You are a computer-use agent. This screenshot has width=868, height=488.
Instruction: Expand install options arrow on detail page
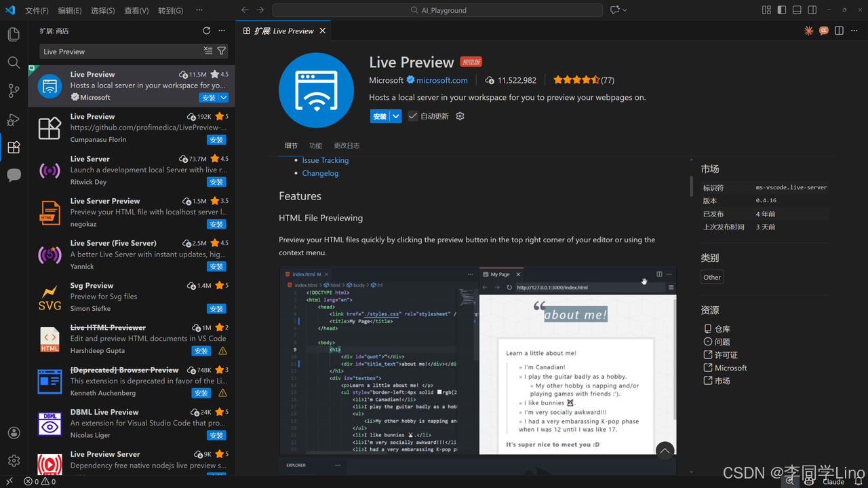[x=395, y=116]
